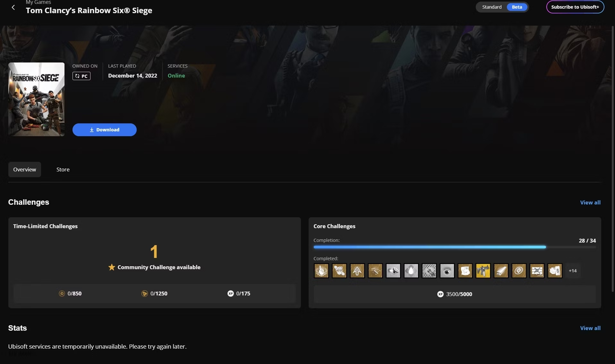
Task: Click the back arrow next to My Games
Action: tap(13, 7)
